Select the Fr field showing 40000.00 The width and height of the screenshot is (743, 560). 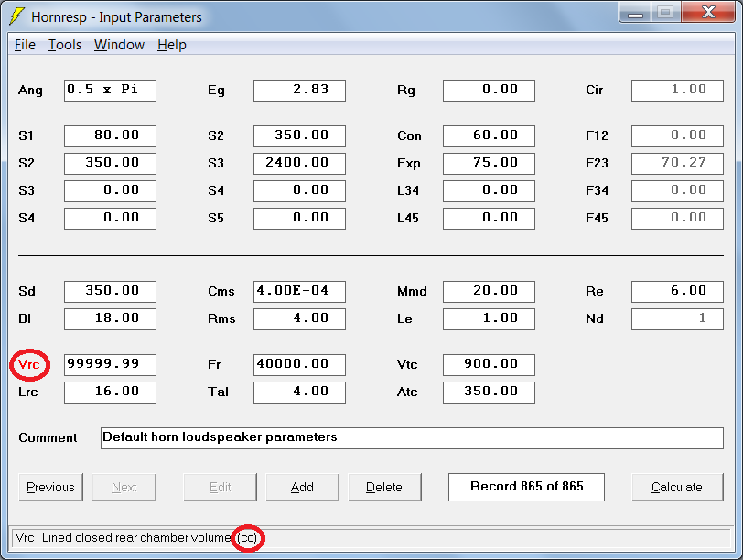tap(299, 364)
